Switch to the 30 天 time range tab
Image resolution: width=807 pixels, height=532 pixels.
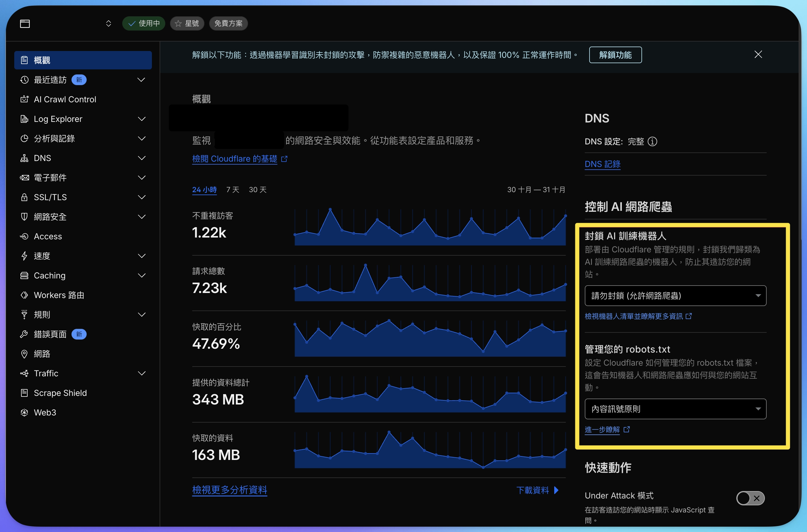[x=257, y=190]
